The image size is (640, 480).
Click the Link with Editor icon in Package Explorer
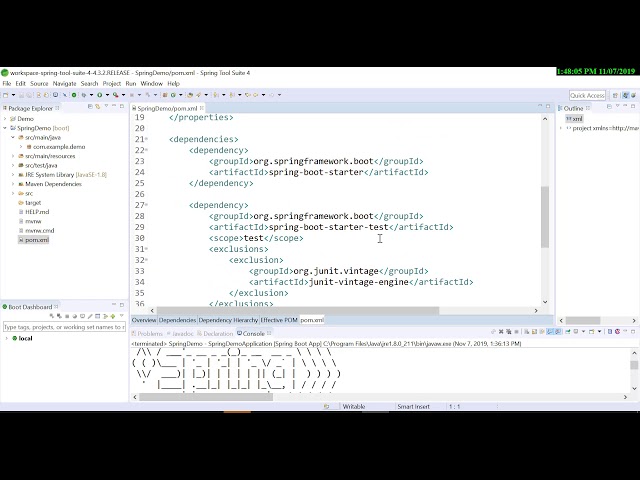(98, 107)
